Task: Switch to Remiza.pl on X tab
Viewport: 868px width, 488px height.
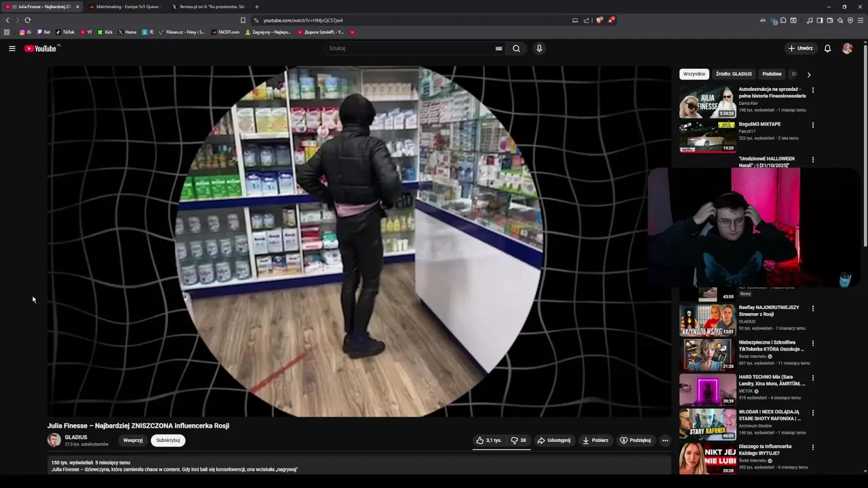Action: coord(208,7)
